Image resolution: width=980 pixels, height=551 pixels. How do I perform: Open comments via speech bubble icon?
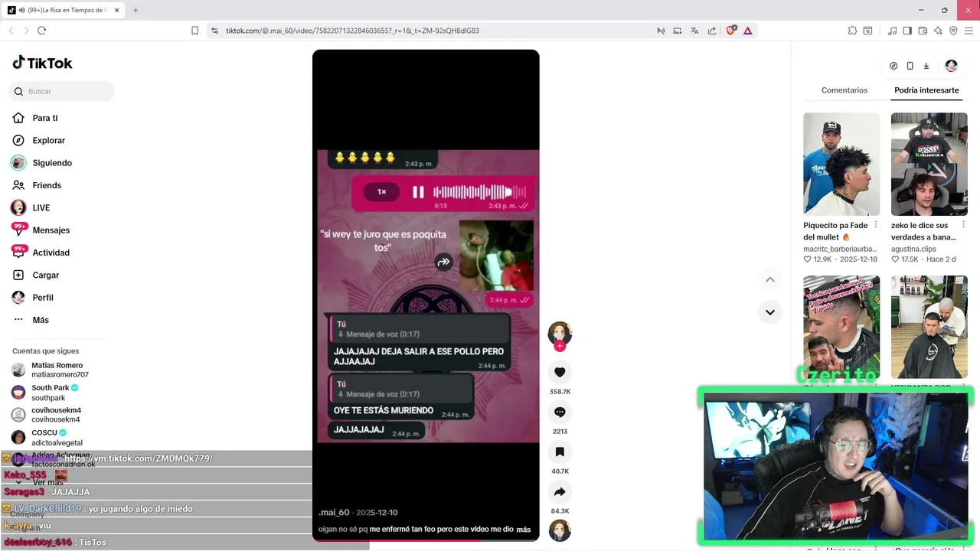(x=560, y=412)
